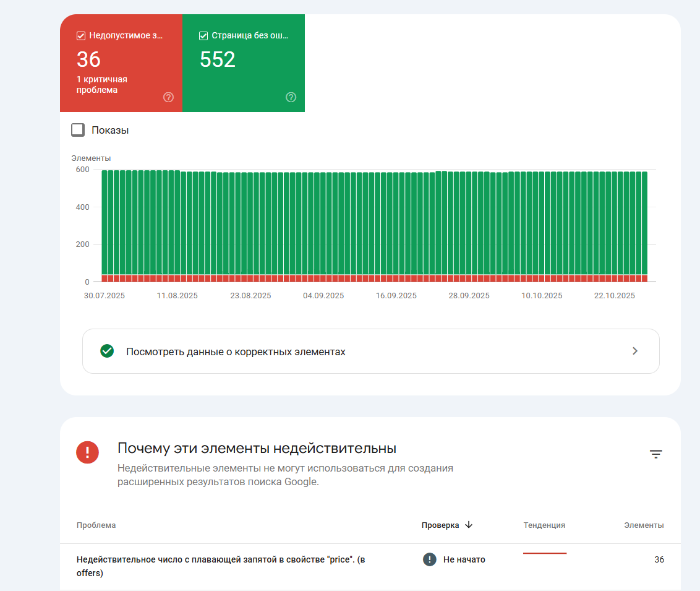Click the red exclamation error icon

(x=88, y=452)
